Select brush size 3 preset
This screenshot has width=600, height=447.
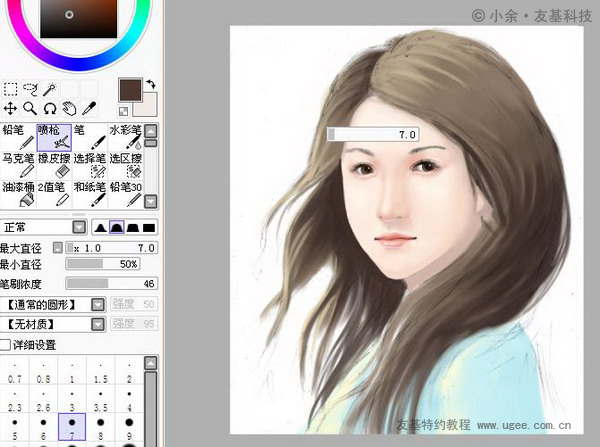(72, 399)
